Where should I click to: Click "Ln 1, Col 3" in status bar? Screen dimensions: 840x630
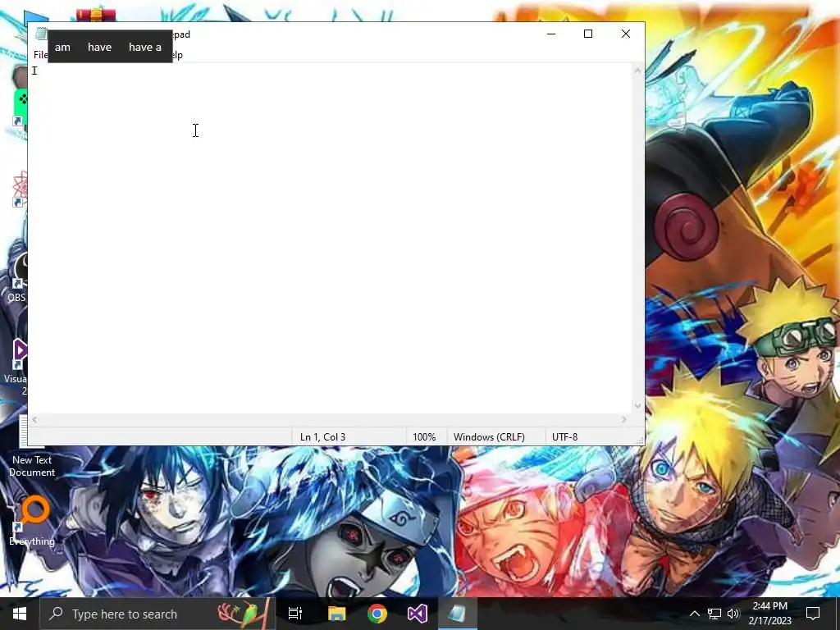pos(322,437)
